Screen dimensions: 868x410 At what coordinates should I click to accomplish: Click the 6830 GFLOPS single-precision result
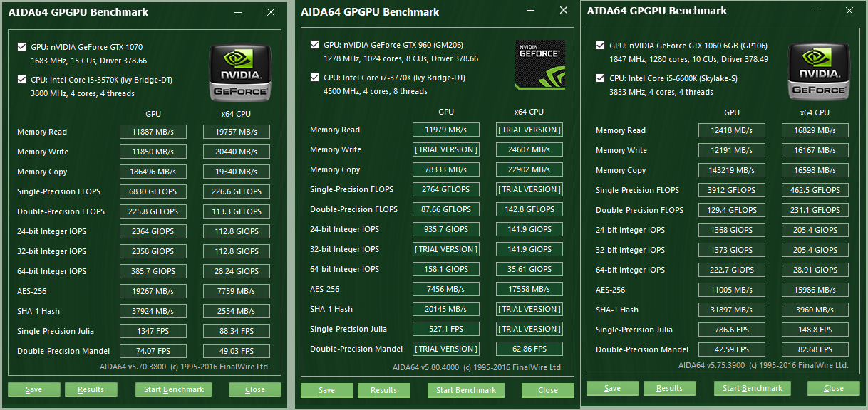[x=153, y=191]
